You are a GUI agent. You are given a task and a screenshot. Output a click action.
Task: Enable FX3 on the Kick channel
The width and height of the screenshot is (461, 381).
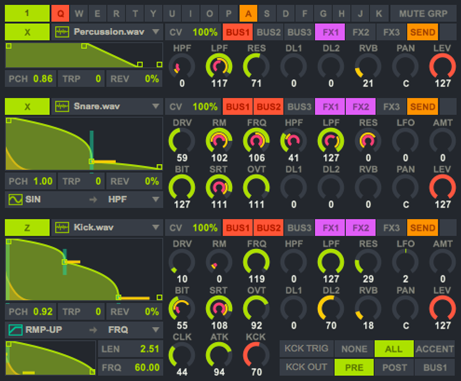[x=391, y=227]
